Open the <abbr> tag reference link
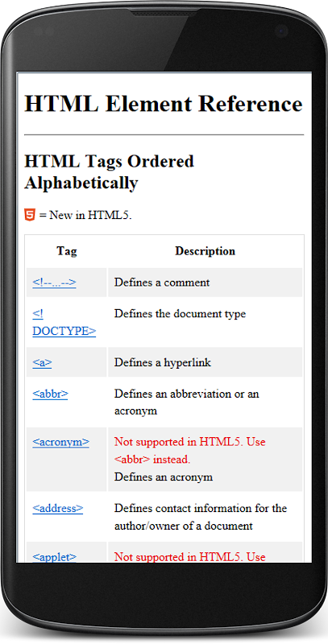This screenshot has width=328, height=644. [x=50, y=394]
